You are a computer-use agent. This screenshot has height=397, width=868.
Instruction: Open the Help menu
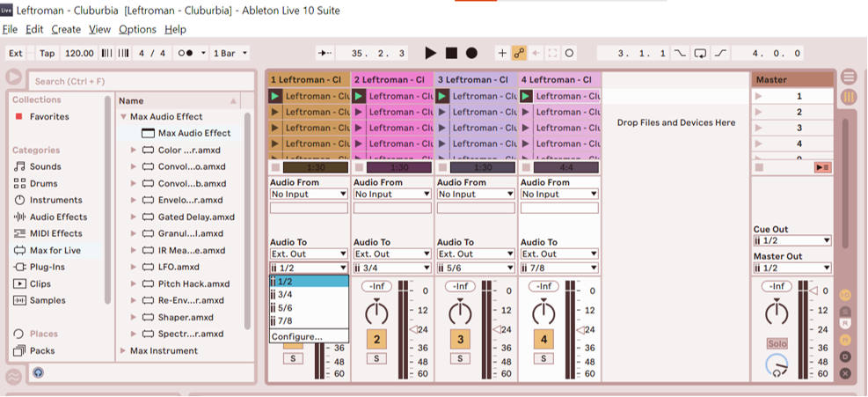point(176,29)
